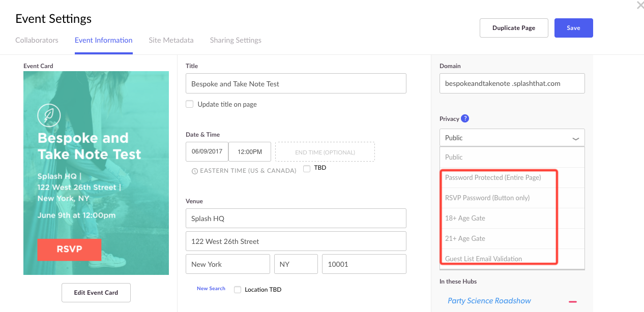Open the Site Metadata tab

pyautogui.click(x=171, y=40)
